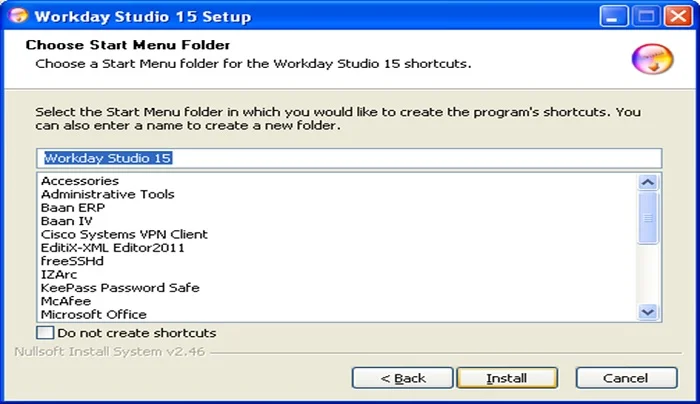Choose KeePass Password Safe folder
Image resolution: width=700 pixels, height=404 pixels.
point(120,287)
